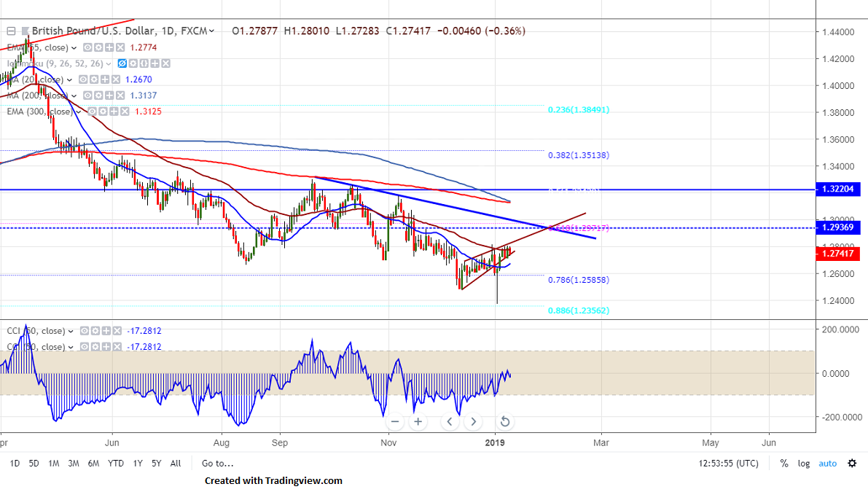868x500 pixels.
Task: Expand the lower CCI (50, close) dropdown
Action: click(x=71, y=348)
